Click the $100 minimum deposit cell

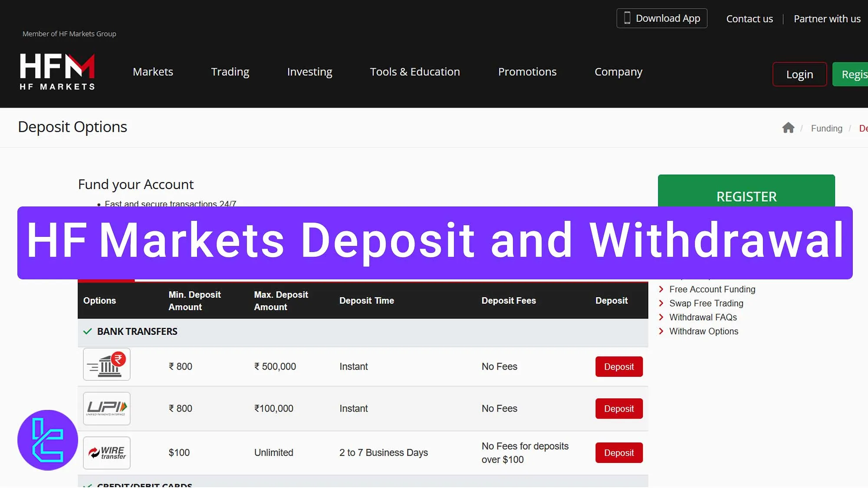tap(179, 453)
